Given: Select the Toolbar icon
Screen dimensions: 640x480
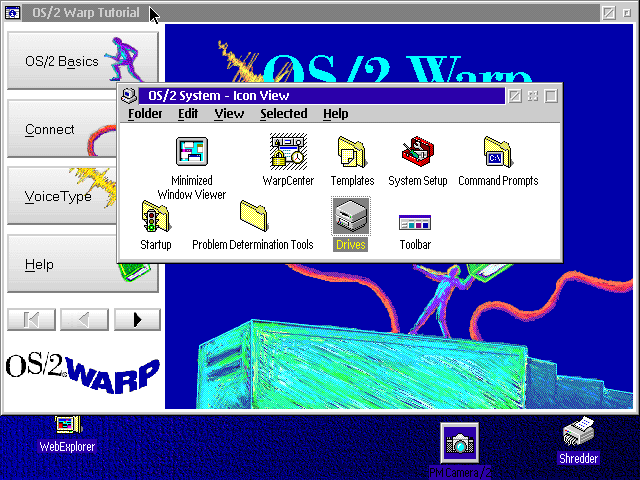Looking at the screenshot, I should click(x=415, y=222).
